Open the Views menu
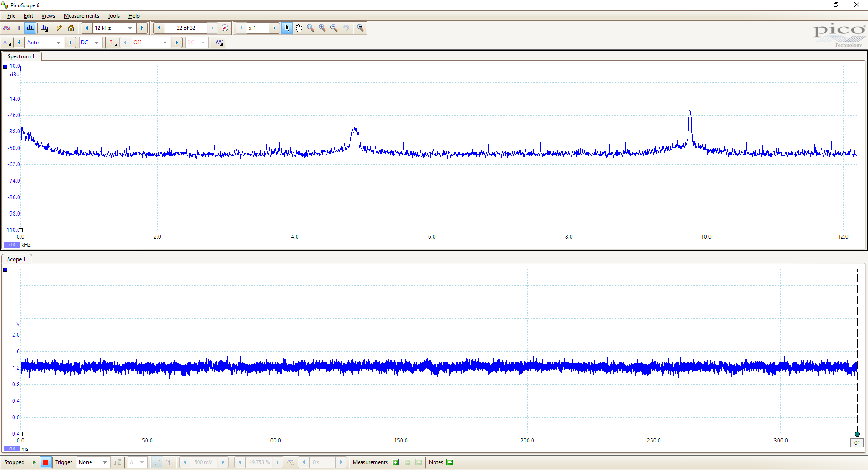 coord(48,16)
